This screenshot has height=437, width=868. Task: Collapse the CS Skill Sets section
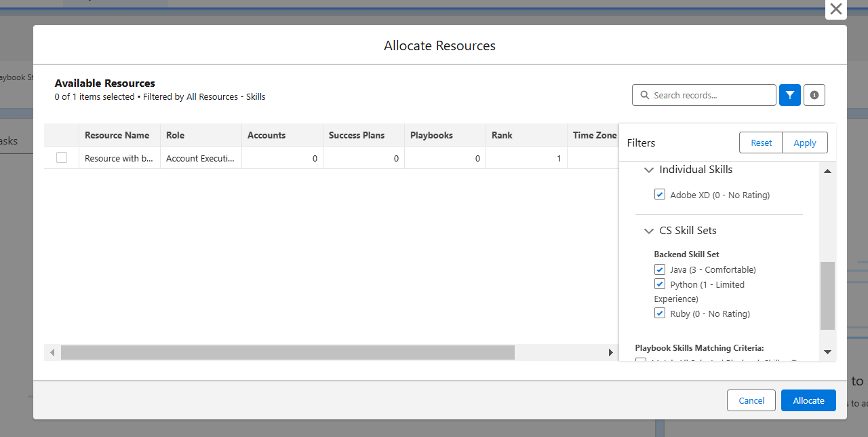649,231
